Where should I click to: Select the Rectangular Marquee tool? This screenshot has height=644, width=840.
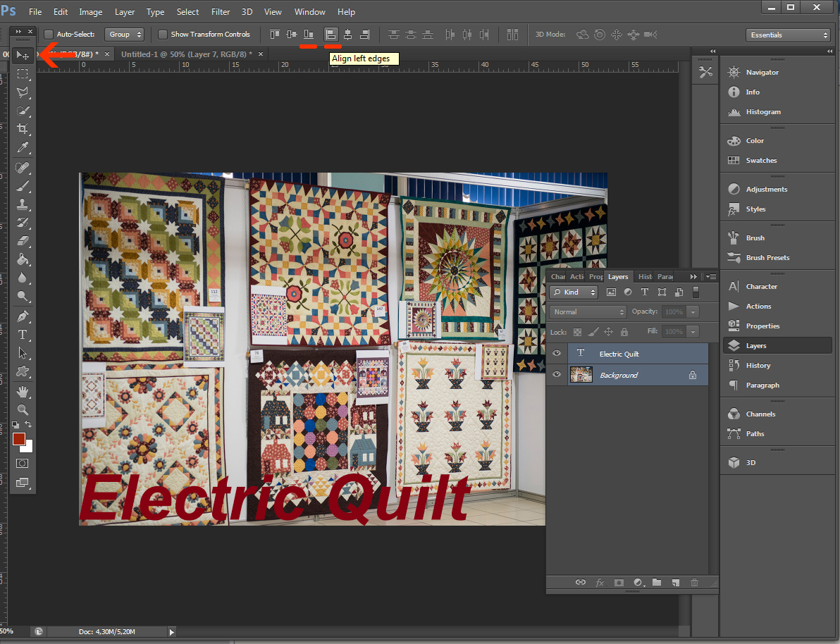[23, 74]
